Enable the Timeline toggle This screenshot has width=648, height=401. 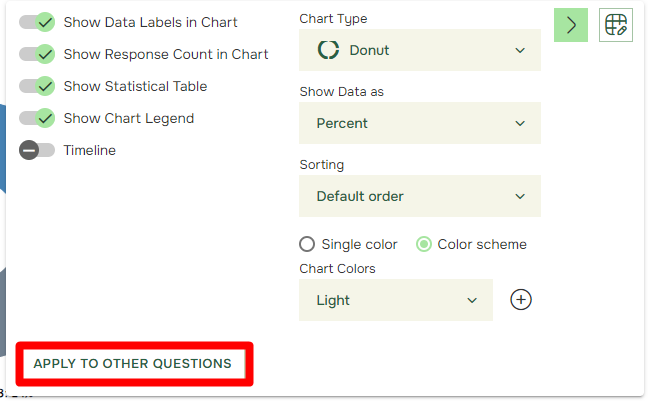(x=37, y=150)
